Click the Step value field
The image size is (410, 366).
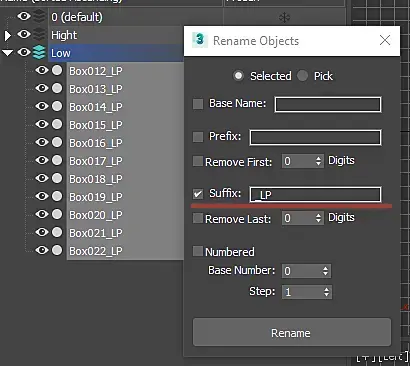[303, 292]
